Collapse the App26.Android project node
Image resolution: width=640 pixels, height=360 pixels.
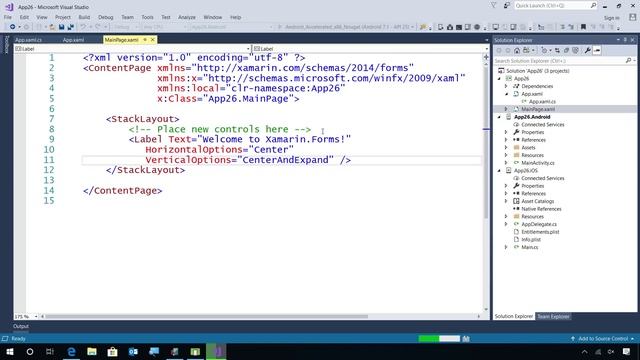click(x=499, y=117)
